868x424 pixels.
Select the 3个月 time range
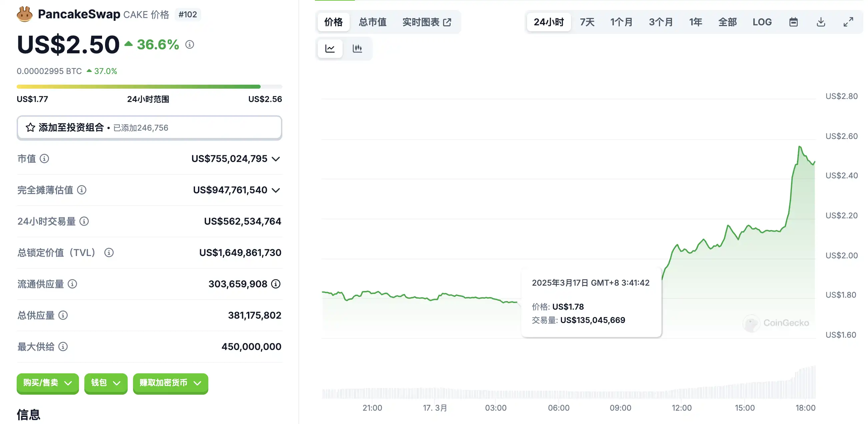(x=660, y=22)
